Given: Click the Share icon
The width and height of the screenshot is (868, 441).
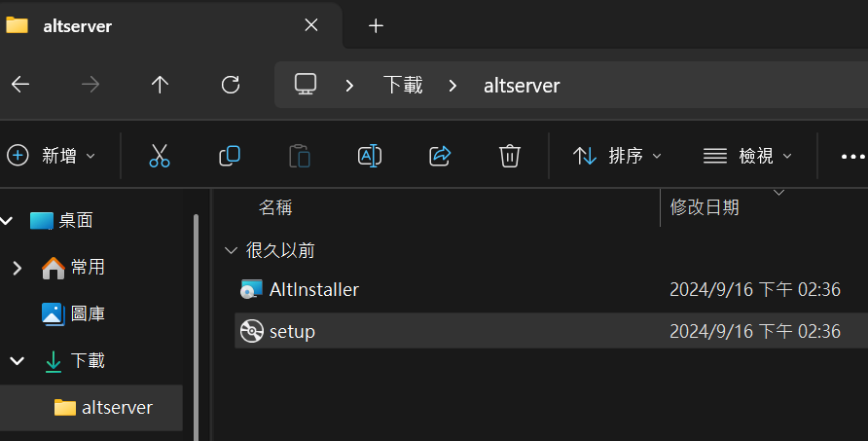Looking at the screenshot, I should [440, 156].
